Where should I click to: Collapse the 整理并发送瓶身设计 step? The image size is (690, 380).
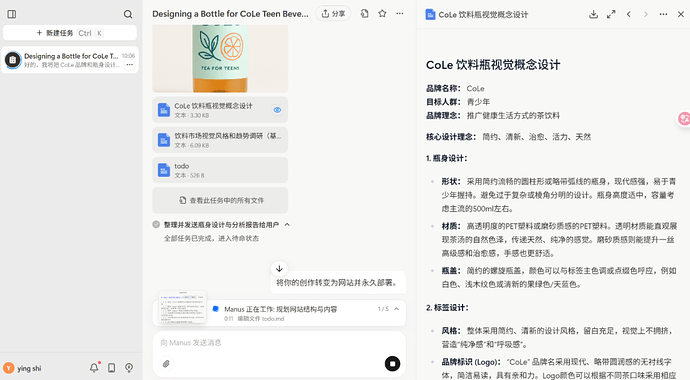click(287, 225)
